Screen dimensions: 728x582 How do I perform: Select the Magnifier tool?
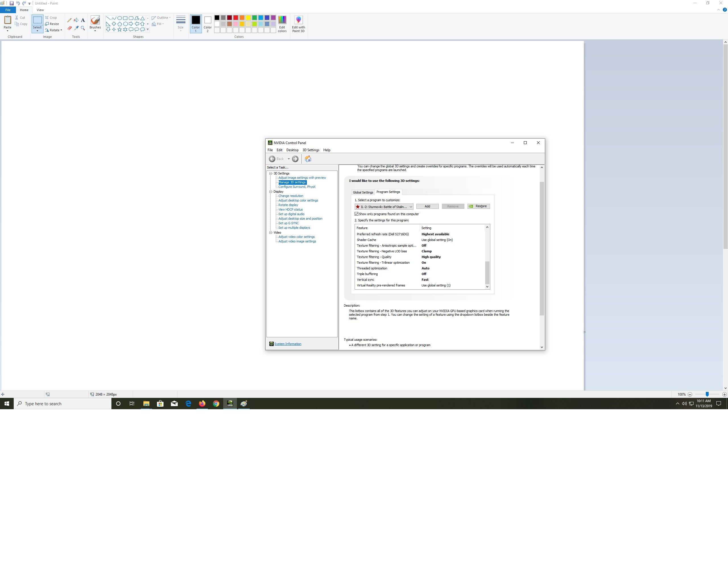pyautogui.click(x=83, y=28)
